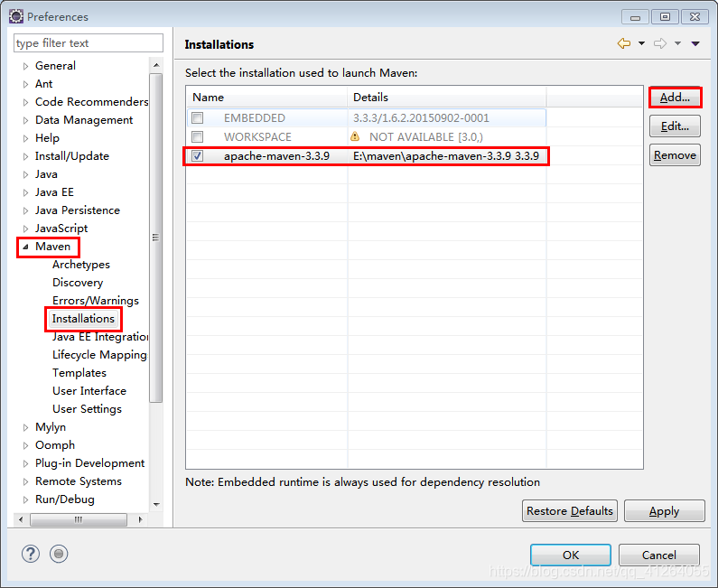This screenshot has width=718, height=588.
Task: Expand the General tree node
Action: tap(25, 66)
